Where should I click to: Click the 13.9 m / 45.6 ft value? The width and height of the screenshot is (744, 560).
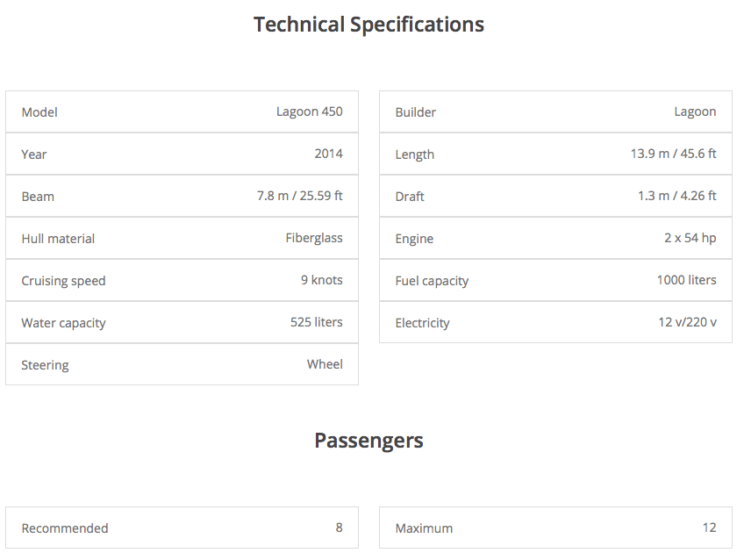tap(673, 154)
